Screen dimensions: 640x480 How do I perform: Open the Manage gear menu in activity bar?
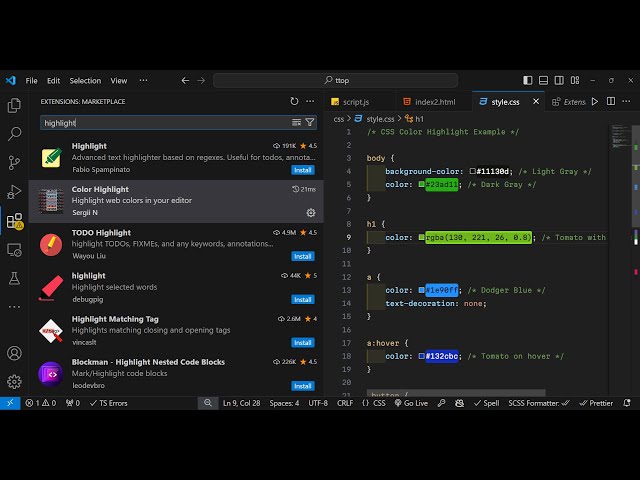click(x=14, y=381)
